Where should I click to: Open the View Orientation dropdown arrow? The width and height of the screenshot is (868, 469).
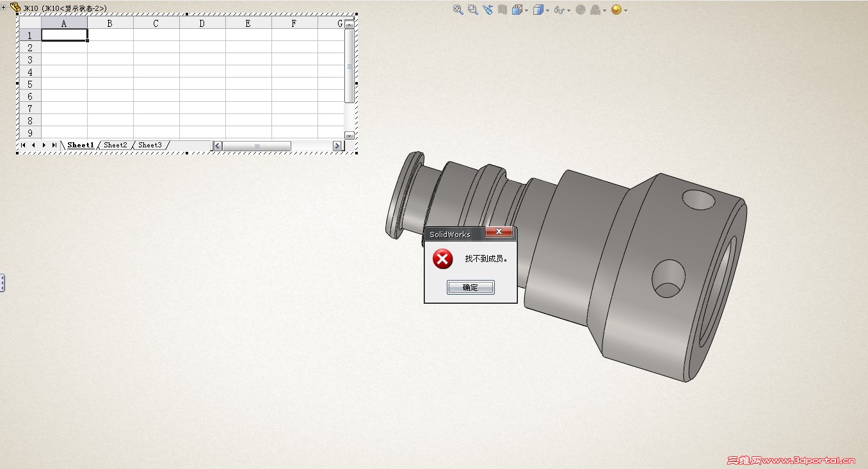(526, 10)
